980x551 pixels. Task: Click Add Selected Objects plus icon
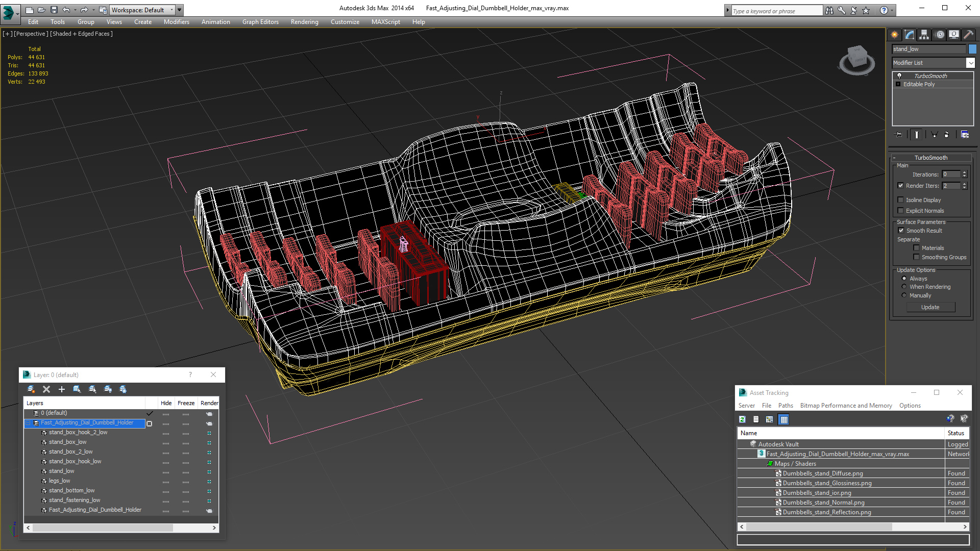click(x=62, y=389)
